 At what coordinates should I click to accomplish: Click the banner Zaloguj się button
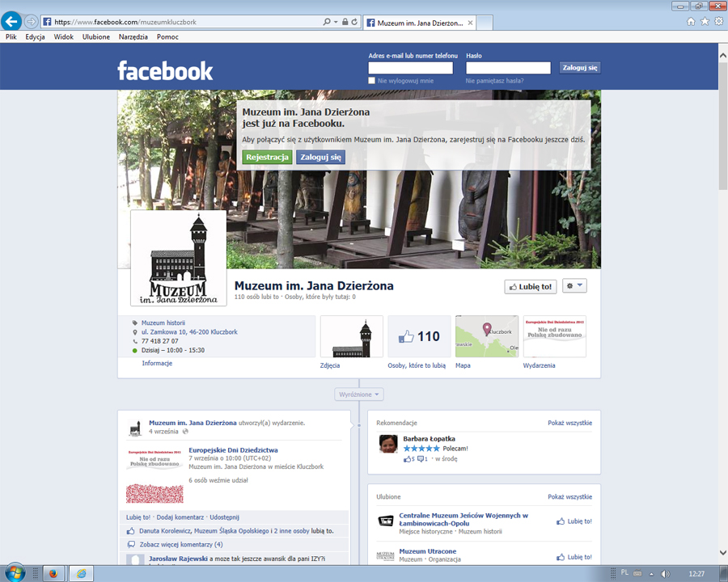click(x=321, y=158)
